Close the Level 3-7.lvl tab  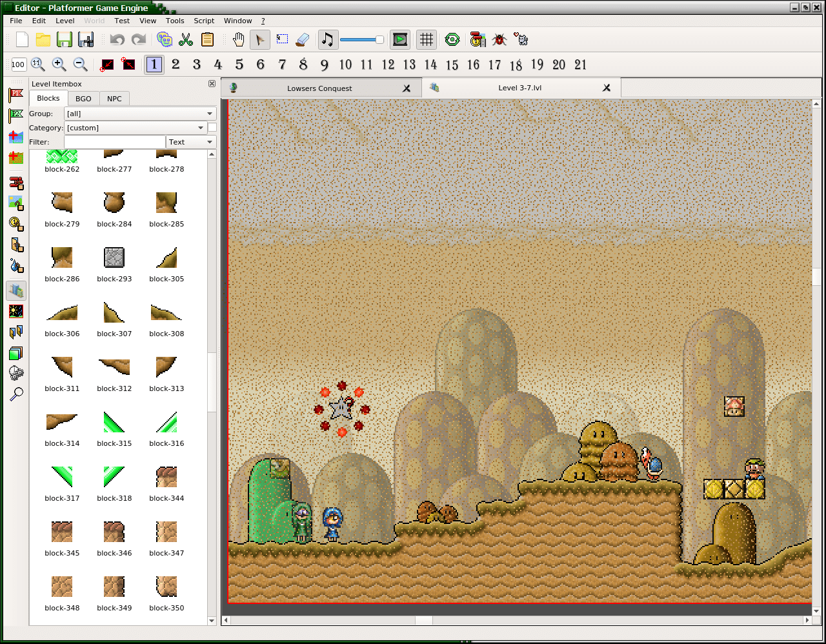(x=607, y=88)
